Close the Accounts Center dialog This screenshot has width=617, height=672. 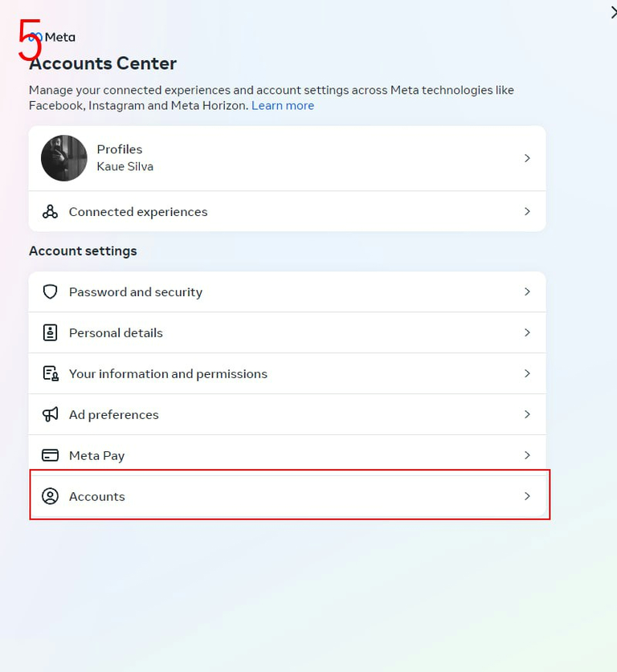(613, 11)
